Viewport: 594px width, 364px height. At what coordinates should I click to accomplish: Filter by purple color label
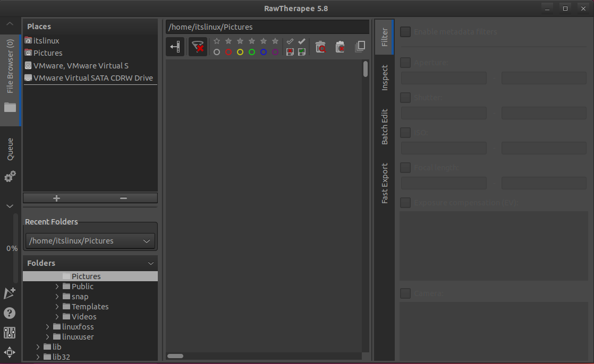[x=275, y=52]
